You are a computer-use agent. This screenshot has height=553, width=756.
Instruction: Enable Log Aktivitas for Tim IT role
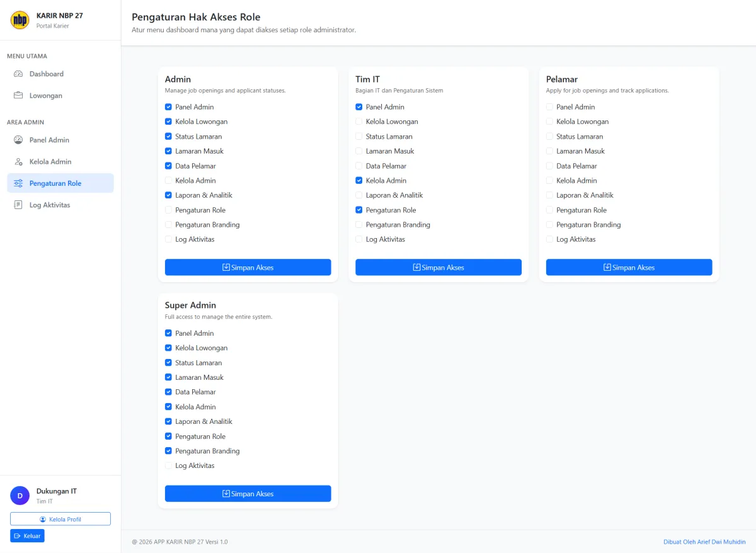359,239
